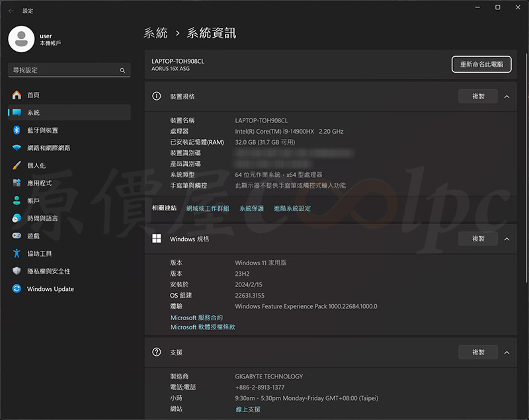Go to 網路和網際網路 settings
The height and width of the screenshot is (420, 529).
point(69,147)
